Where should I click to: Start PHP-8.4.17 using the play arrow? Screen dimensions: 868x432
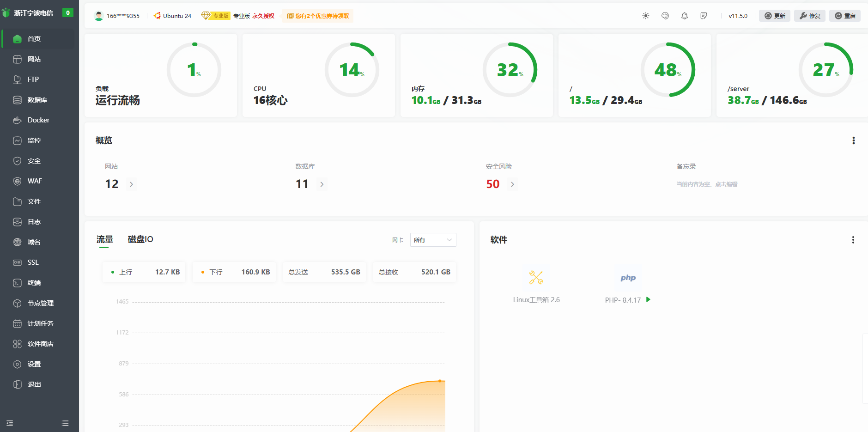tap(648, 299)
